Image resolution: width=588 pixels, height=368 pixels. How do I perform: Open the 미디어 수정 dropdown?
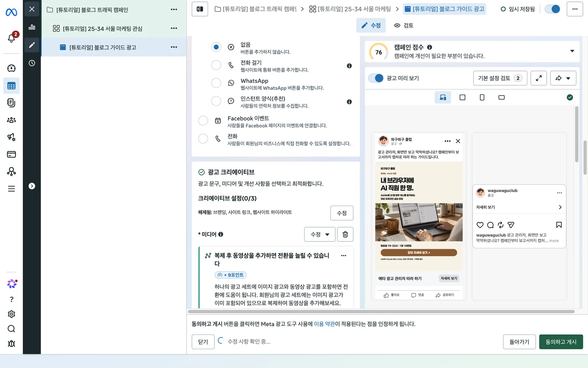(320, 234)
